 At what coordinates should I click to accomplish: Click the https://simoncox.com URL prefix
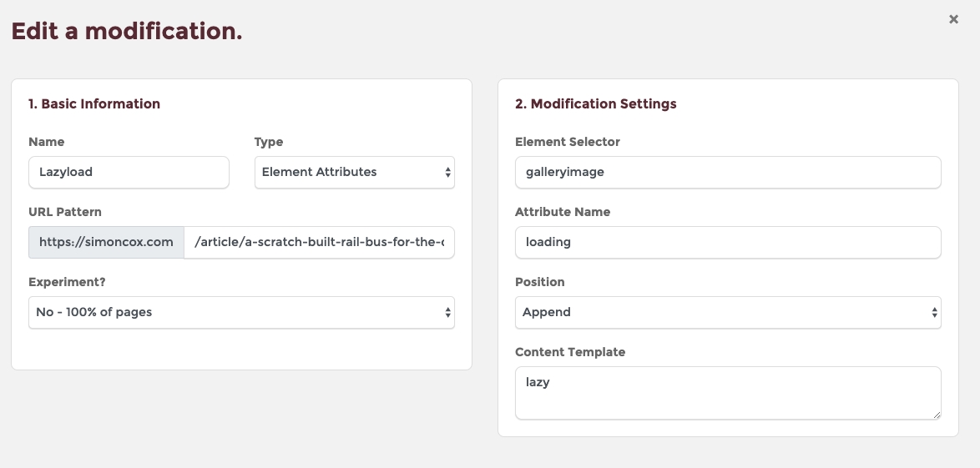106,242
